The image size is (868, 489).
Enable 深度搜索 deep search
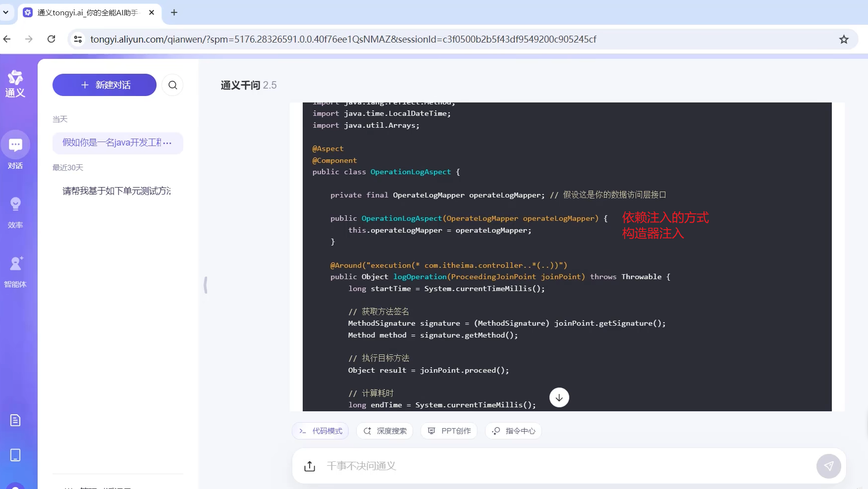[x=385, y=431]
